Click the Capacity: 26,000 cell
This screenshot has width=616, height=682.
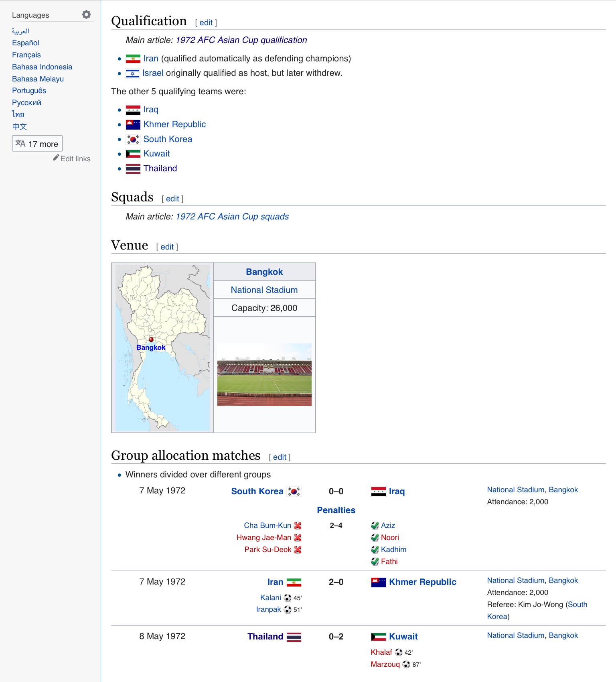pyautogui.click(x=264, y=308)
